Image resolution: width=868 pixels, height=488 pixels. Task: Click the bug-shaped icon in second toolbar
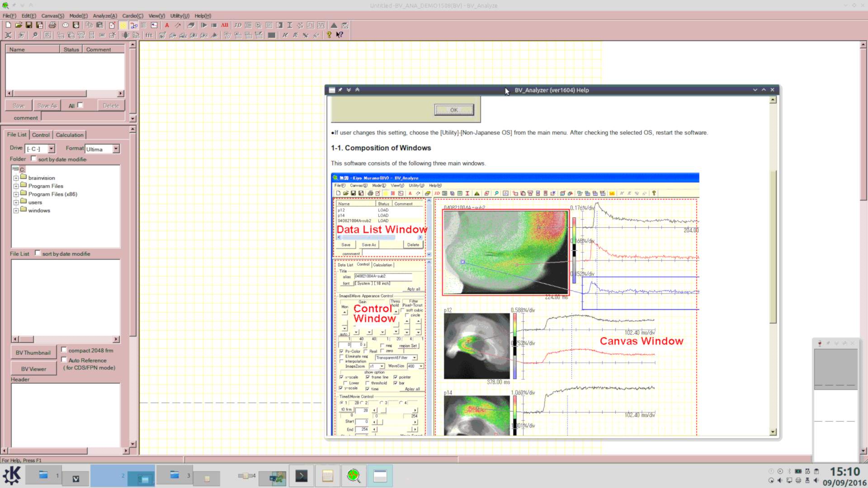(x=126, y=35)
